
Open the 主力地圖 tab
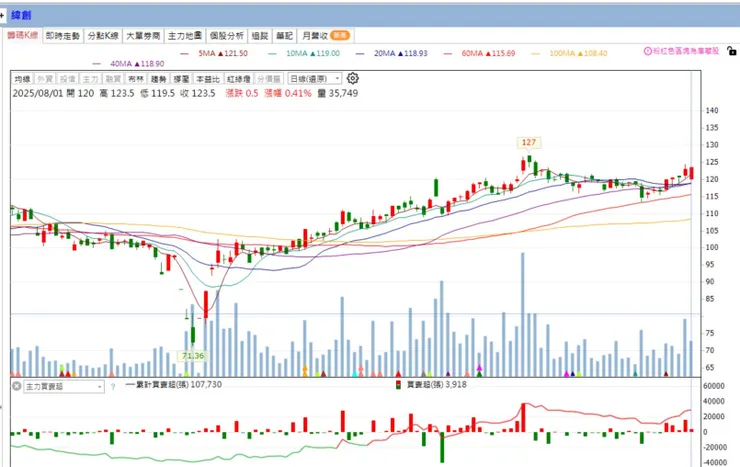coord(185,36)
